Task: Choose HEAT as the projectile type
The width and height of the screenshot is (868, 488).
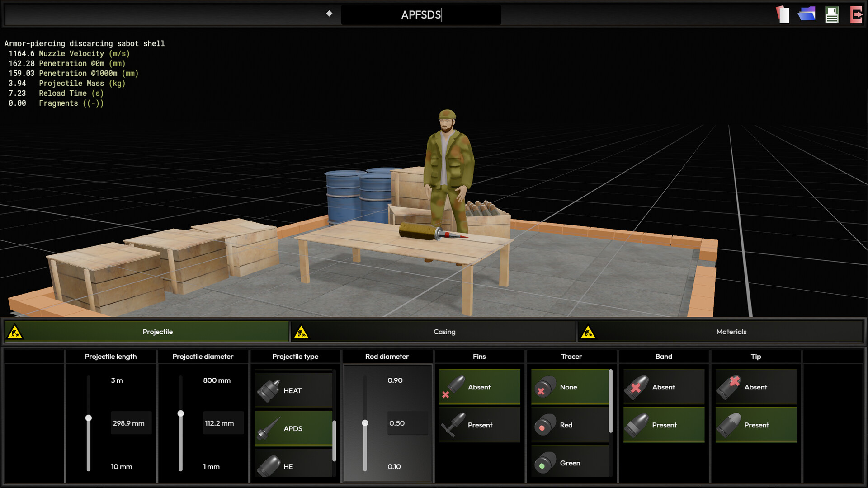Action: coord(293,390)
